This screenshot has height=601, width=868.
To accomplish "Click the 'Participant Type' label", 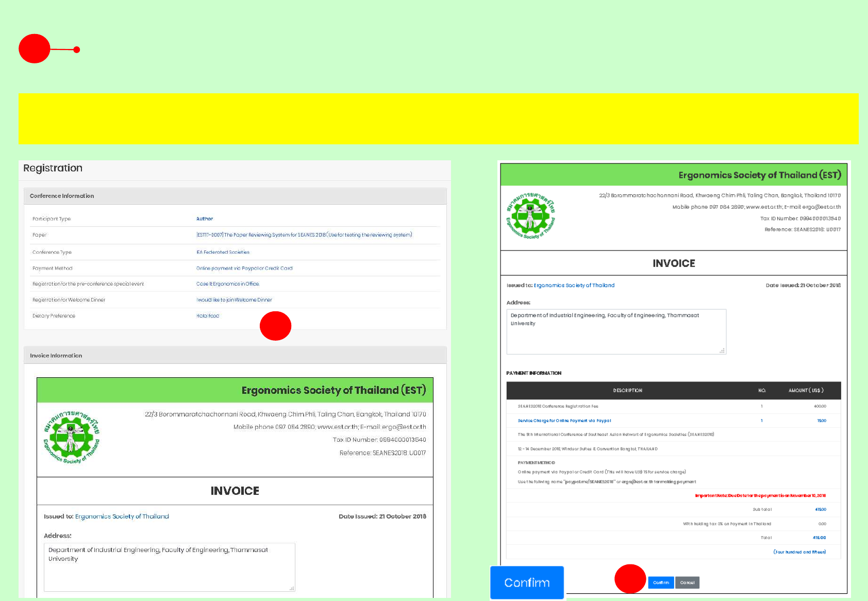I will click(x=52, y=219).
